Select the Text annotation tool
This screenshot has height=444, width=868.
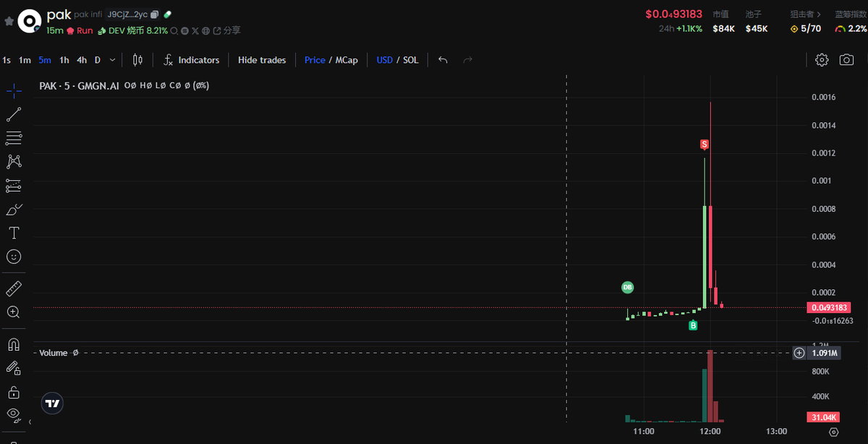pos(14,233)
